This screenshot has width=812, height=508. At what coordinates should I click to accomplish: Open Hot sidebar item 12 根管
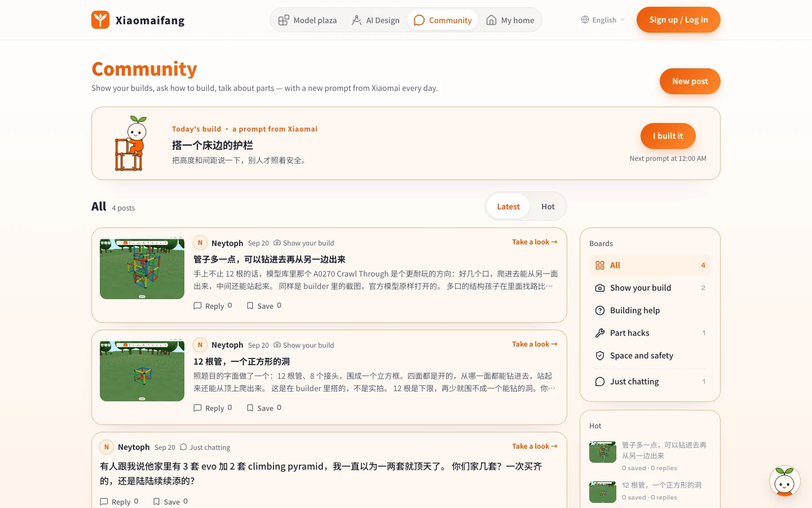(650, 491)
